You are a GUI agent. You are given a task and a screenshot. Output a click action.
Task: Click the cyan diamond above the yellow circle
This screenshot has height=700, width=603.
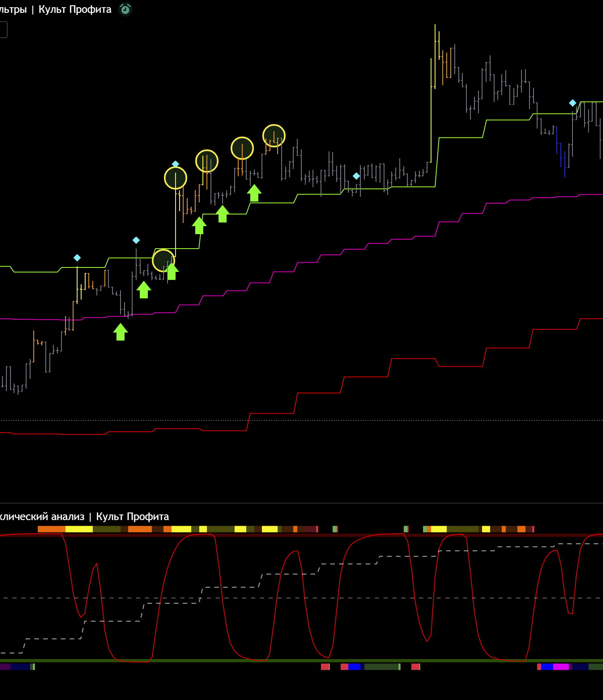tap(176, 164)
